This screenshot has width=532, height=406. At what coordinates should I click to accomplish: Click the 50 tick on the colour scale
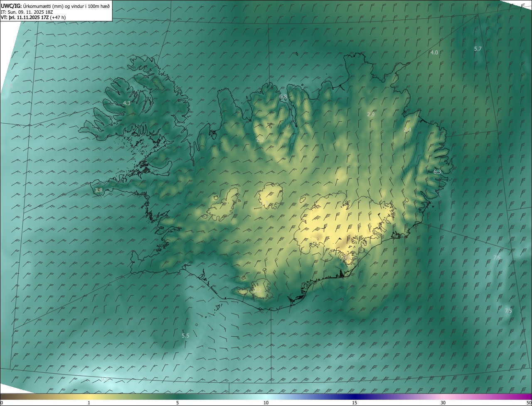point(529,403)
